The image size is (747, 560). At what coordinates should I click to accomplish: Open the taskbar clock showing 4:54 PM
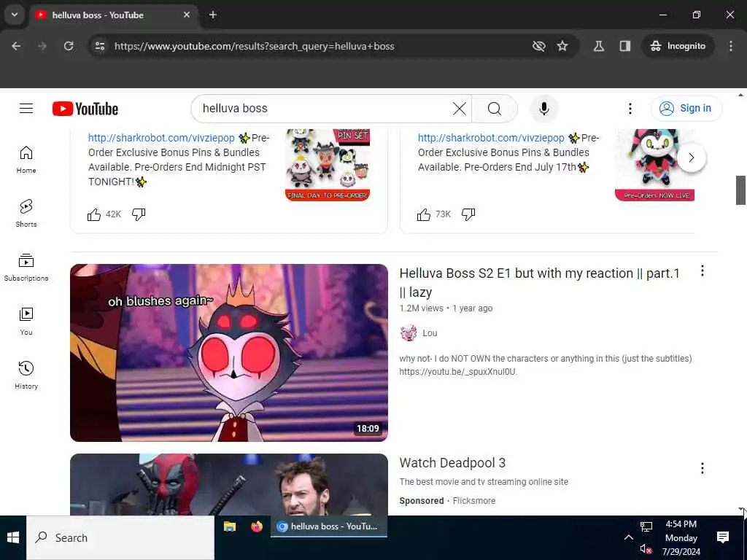(681, 537)
